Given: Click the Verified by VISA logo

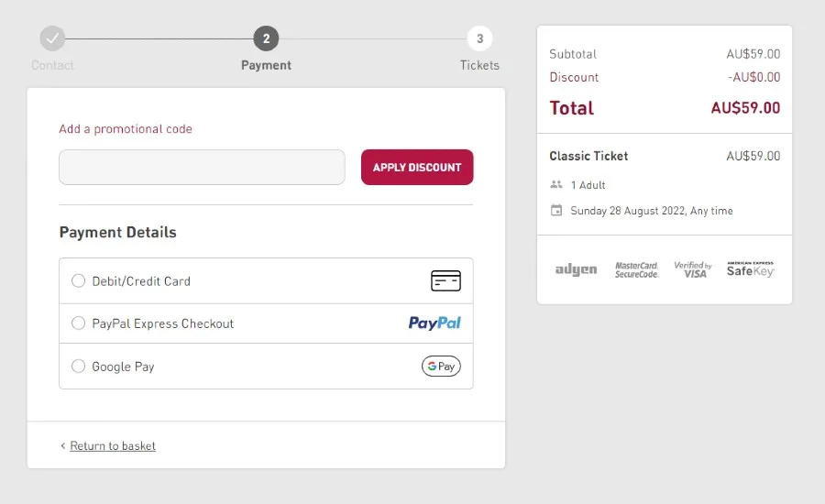Looking at the screenshot, I should [x=693, y=269].
